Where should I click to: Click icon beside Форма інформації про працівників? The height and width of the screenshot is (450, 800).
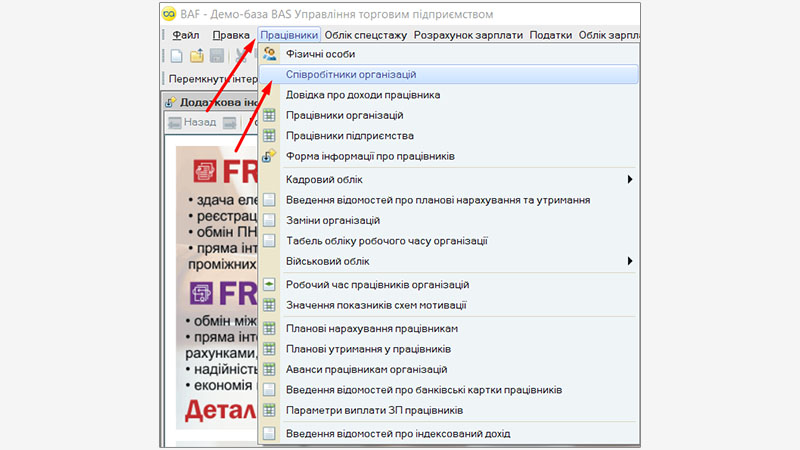(269, 156)
